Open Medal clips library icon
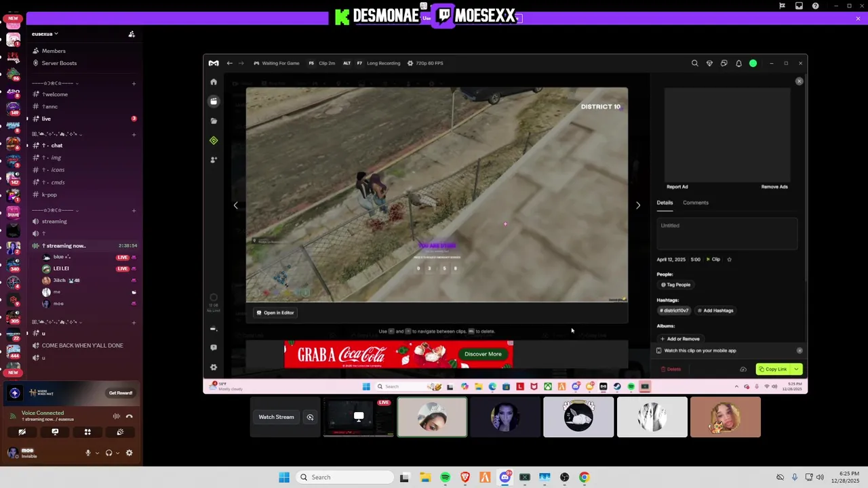Viewport: 868px width, 488px height. (x=214, y=101)
